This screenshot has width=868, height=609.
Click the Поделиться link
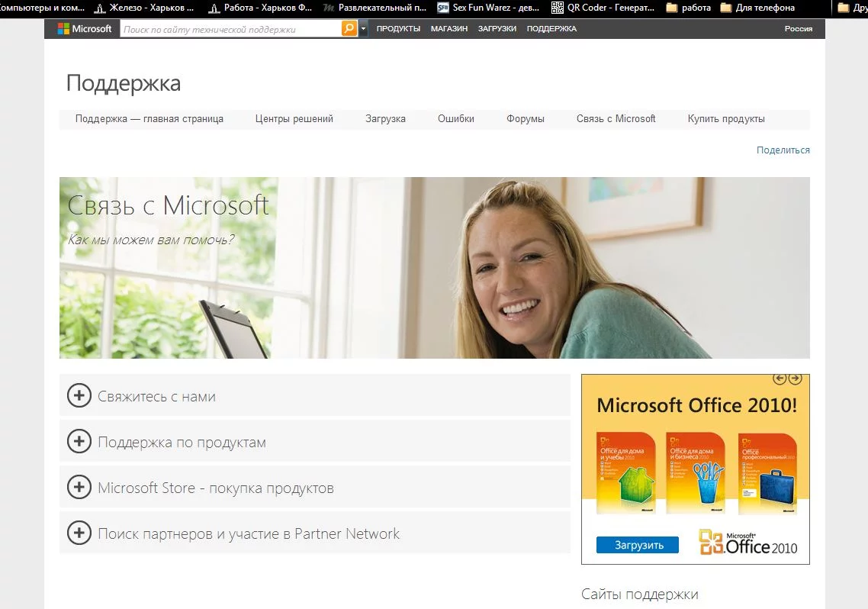pyautogui.click(x=783, y=150)
